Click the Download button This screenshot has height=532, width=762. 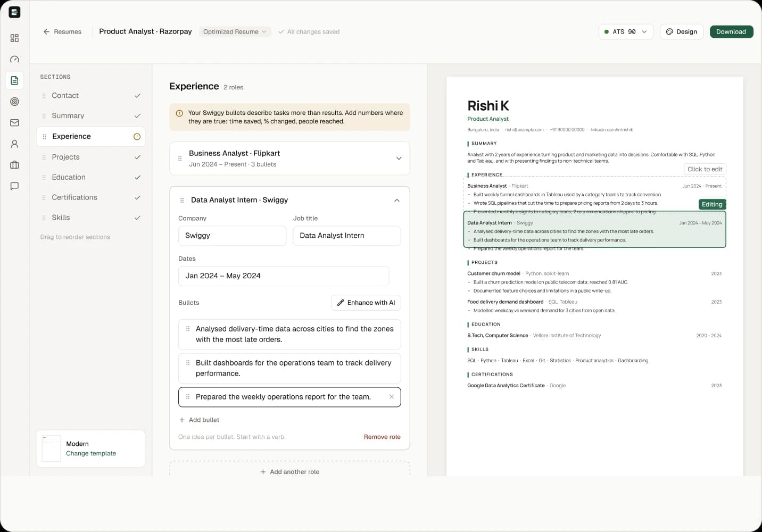[731, 32]
